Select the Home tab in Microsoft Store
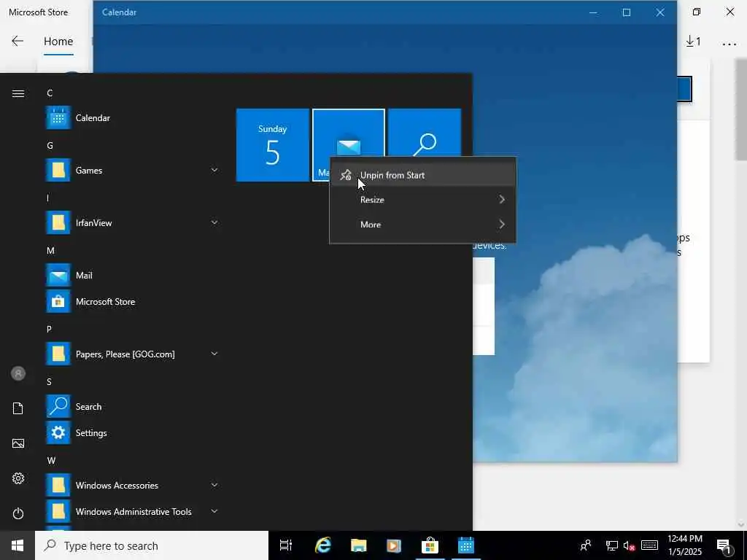This screenshot has width=747, height=560. [x=58, y=42]
